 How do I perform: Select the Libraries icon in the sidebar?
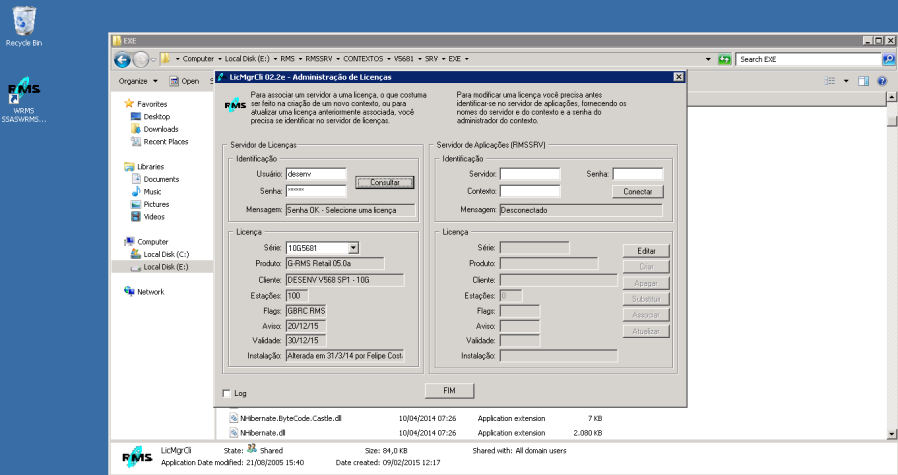[x=129, y=167]
